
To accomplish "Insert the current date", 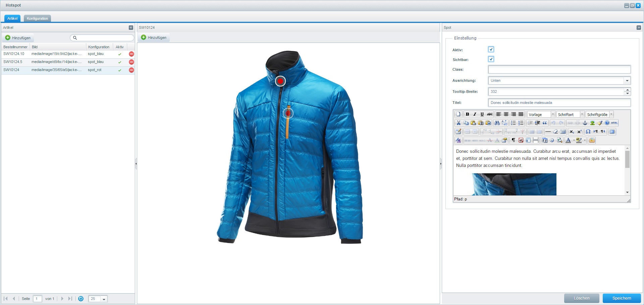I will (x=544, y=140).
